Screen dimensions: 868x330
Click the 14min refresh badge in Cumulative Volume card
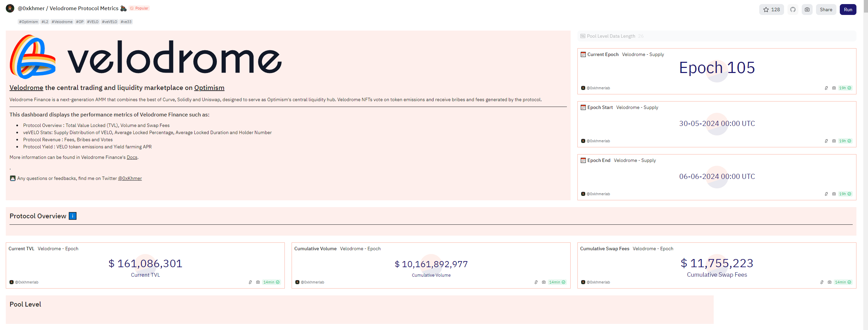(x=557, y=282)
